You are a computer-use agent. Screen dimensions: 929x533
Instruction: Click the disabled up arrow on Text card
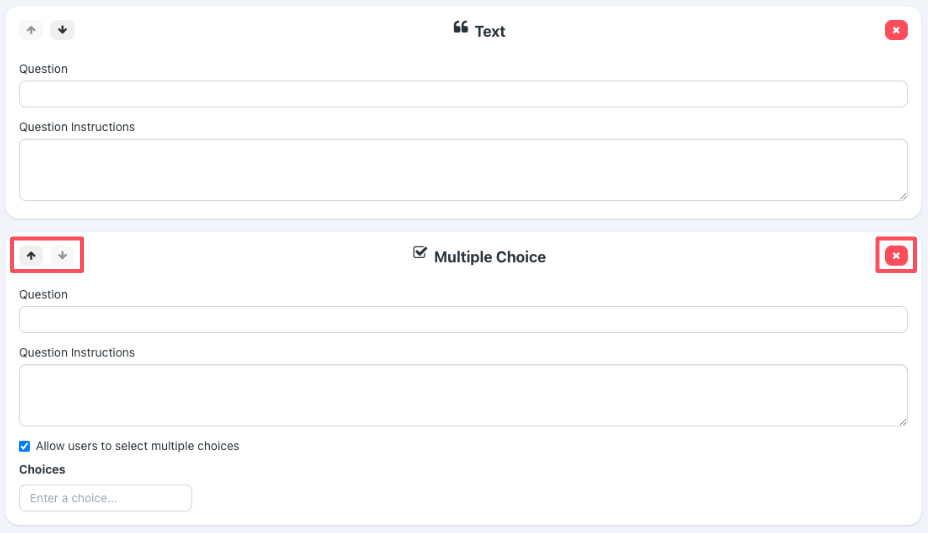pos(31,30)
